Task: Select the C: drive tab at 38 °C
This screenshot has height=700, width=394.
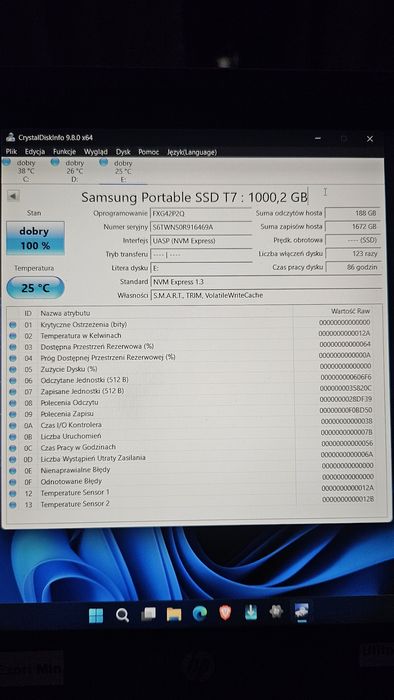Action: [x=21, y=171]
